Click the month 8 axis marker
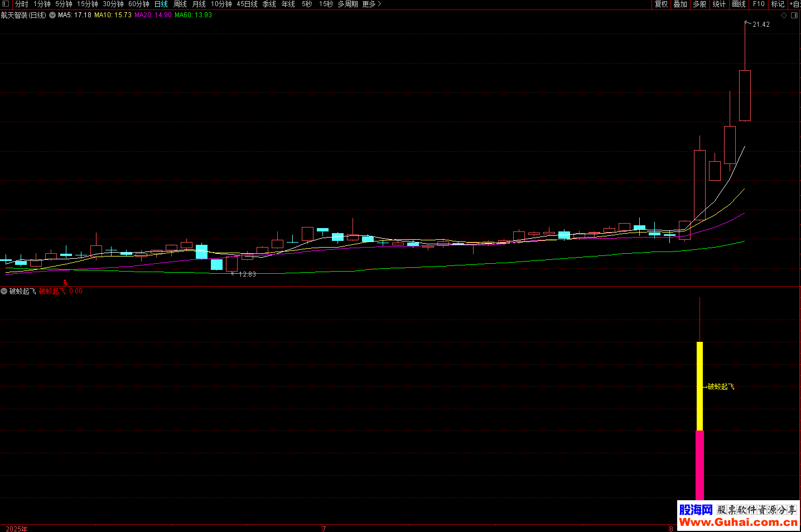Viewport: 801px width, 532px height. 671,529
